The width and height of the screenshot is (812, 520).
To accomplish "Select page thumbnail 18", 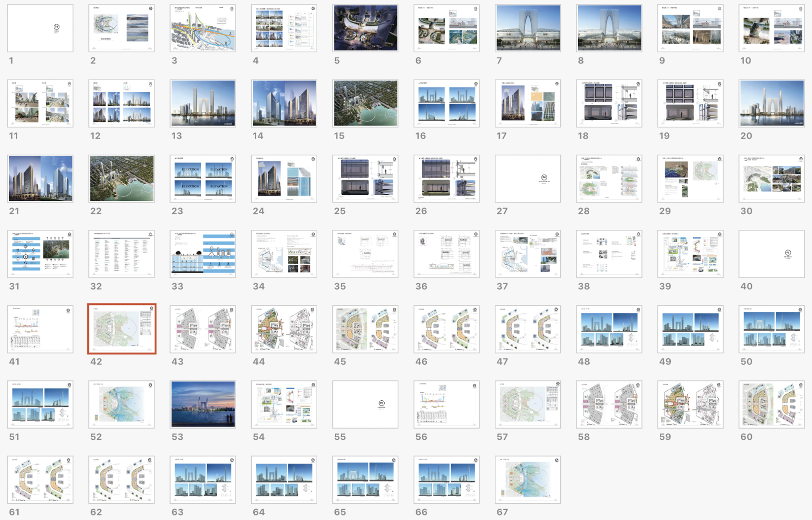I will tap(609, 103).
